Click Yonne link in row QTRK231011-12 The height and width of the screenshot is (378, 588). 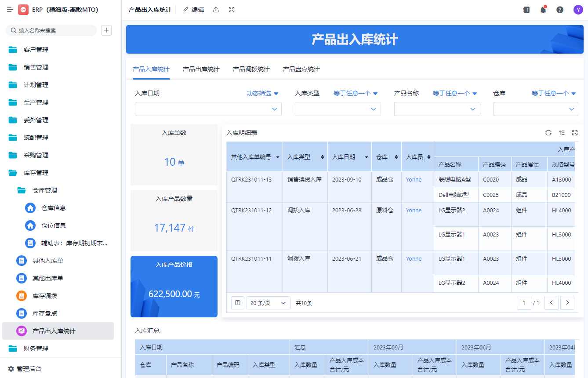point(414,210)
